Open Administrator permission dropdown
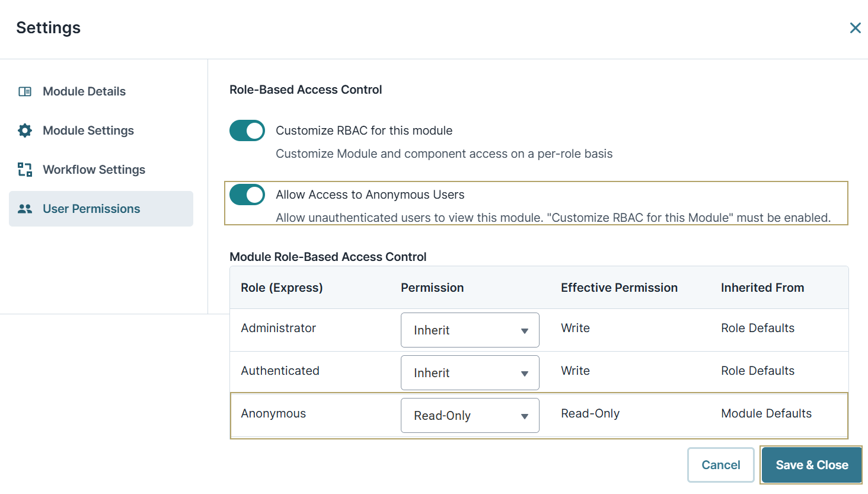This screenshot has height=494, width=868. point(470,330)
